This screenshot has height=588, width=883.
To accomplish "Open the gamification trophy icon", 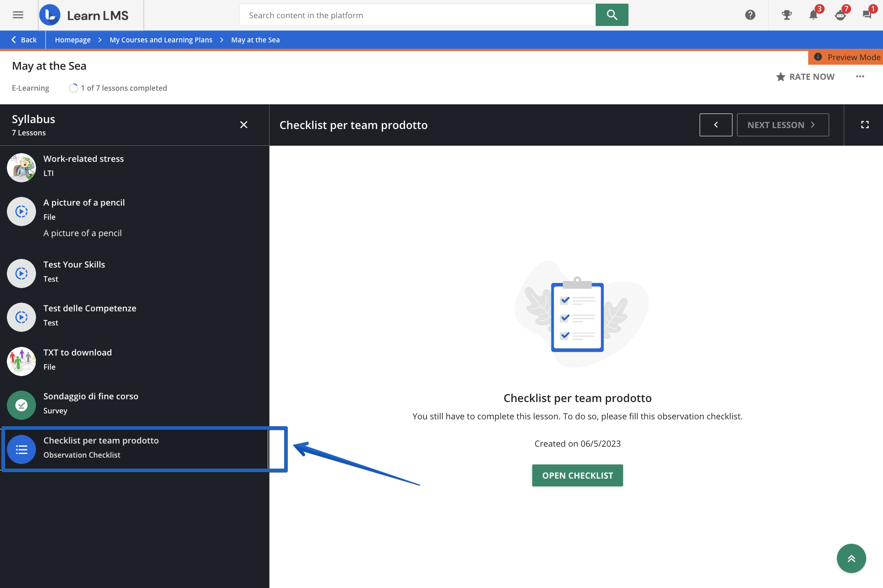I will [786, 15].
